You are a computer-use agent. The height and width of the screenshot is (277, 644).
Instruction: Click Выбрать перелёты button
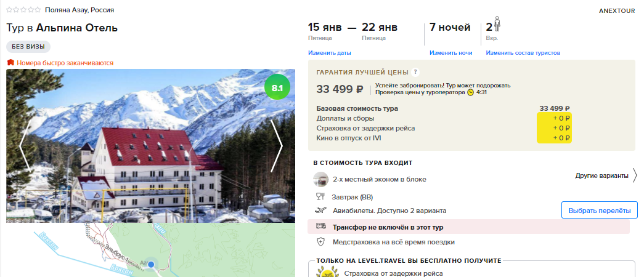point(599,211)
